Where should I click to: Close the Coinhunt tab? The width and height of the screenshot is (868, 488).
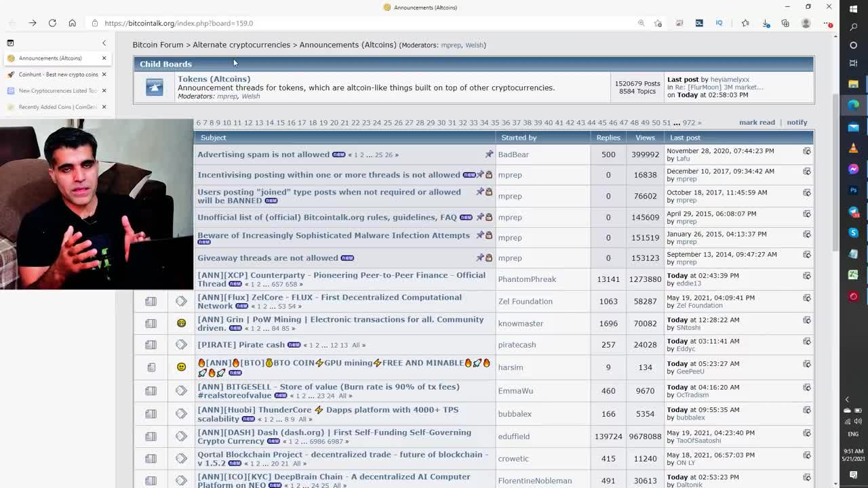coord(104,75)
